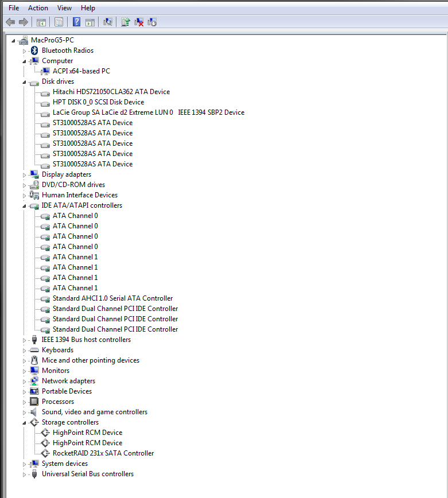This screenshot has height=498, width=448.
Task: Toggle the Show/Hide Console Tree toolbar icon
Action: click(x=41, y=22)
